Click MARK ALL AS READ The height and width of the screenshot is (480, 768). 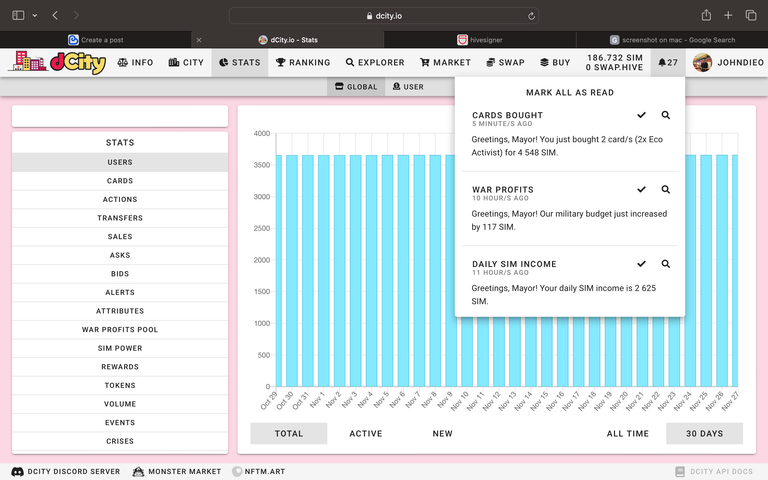[570, 93]
